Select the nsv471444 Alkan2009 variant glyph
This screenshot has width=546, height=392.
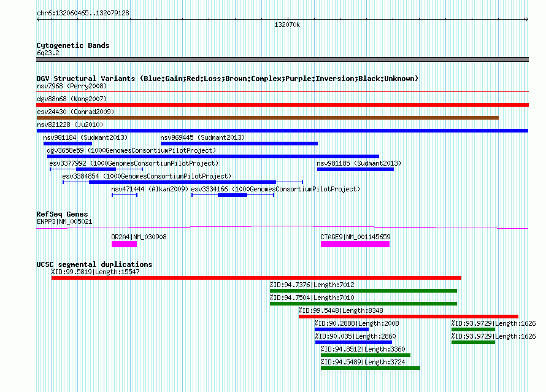point(125,195)
